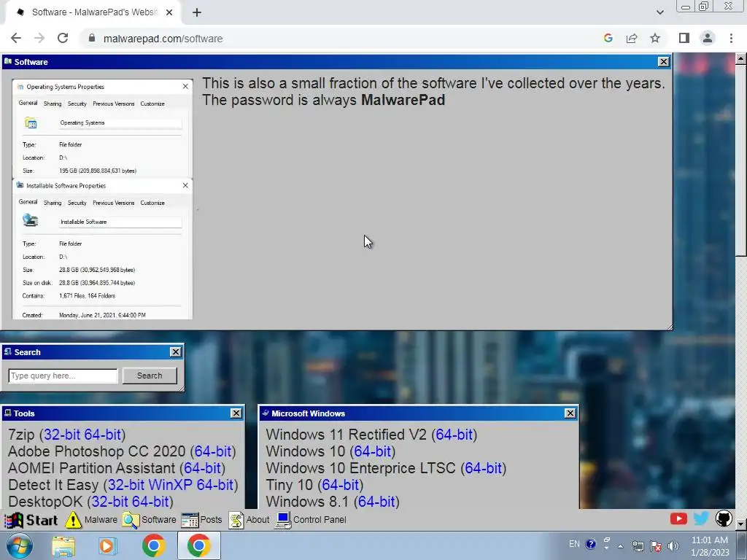Open Tiny 10 64-bit link
This screenshot has height=560, width=747.
[340, 485]
